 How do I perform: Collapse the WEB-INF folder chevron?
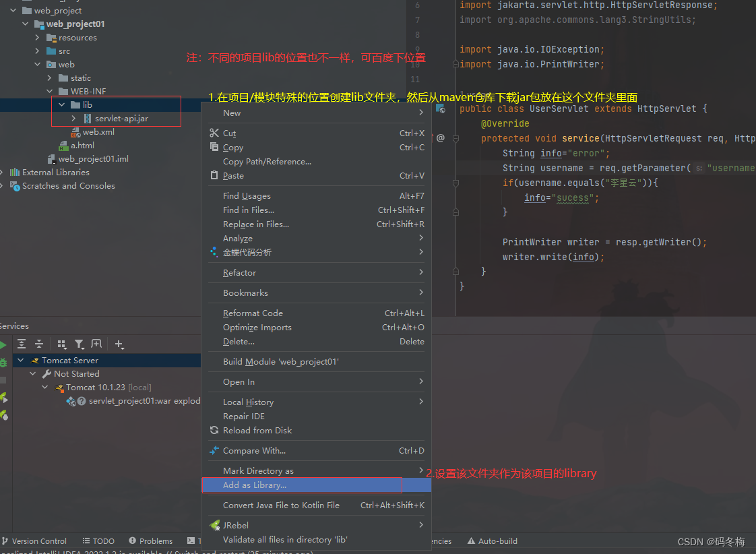click(49, 91)
